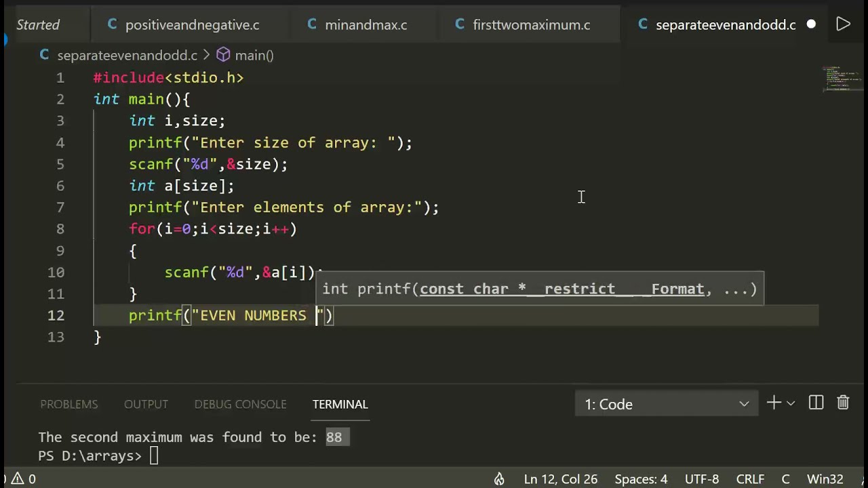Click printf signature help tooltip

pos(540,289)
